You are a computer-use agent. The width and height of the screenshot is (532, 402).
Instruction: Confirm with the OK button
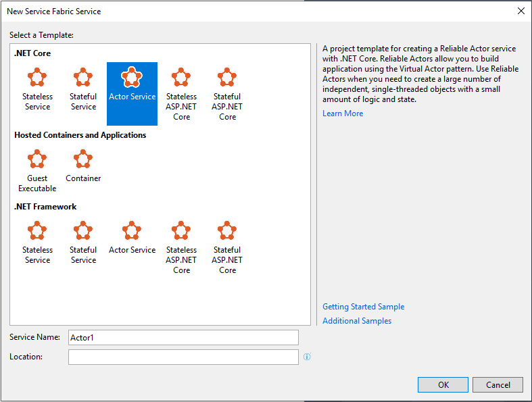443,384
